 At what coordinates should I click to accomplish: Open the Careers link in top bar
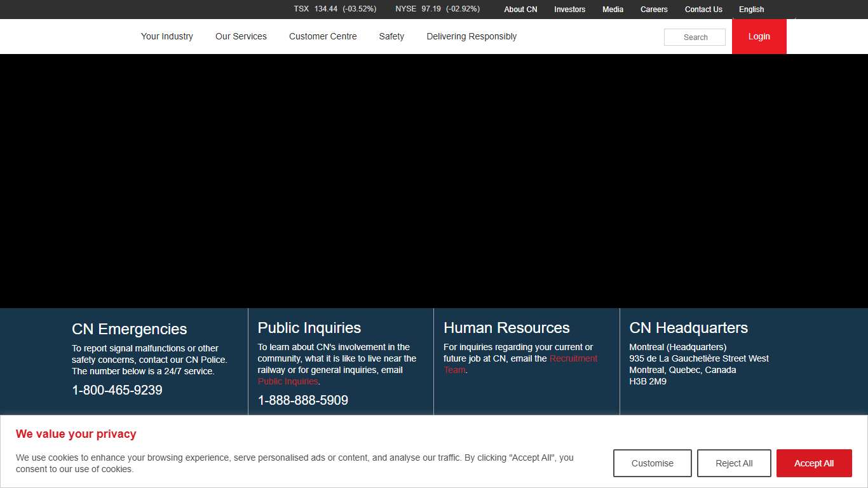click(654, 10)
